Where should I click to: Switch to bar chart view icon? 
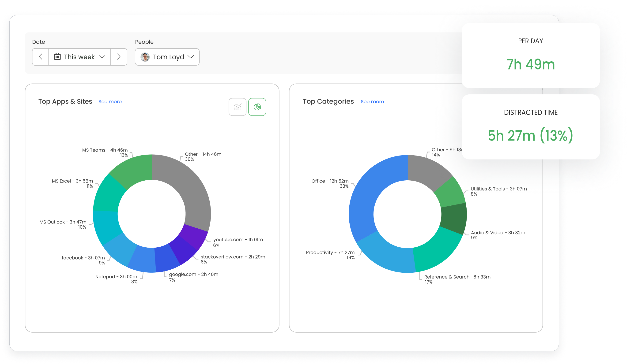(x=237, y=107)
